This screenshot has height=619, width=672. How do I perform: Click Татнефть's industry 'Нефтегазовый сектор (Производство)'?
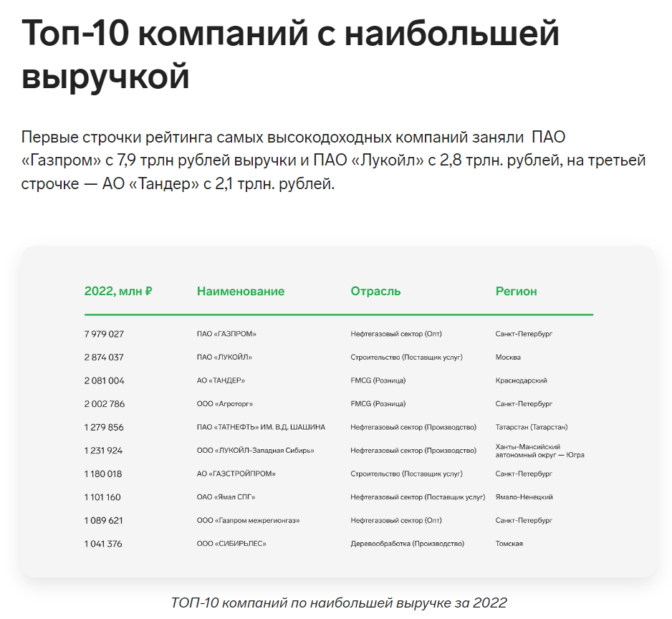point(413,428)
